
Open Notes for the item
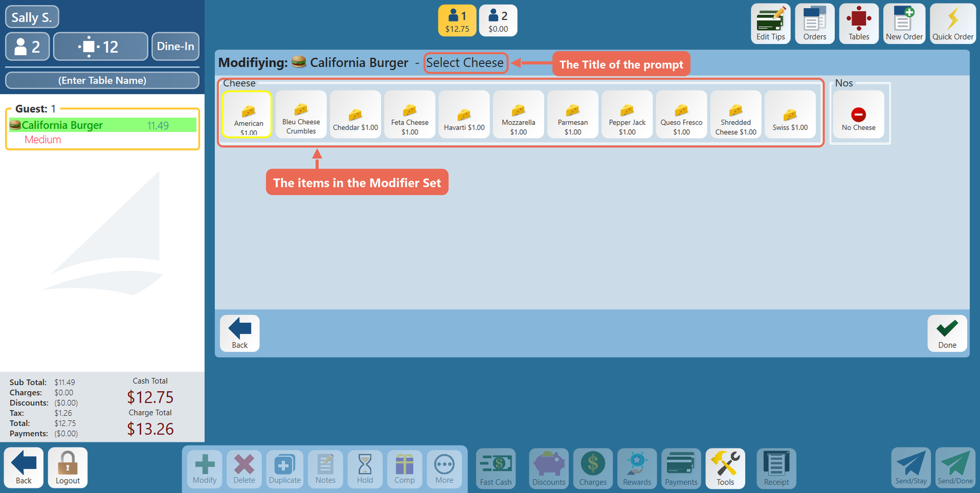coord(325,469)
